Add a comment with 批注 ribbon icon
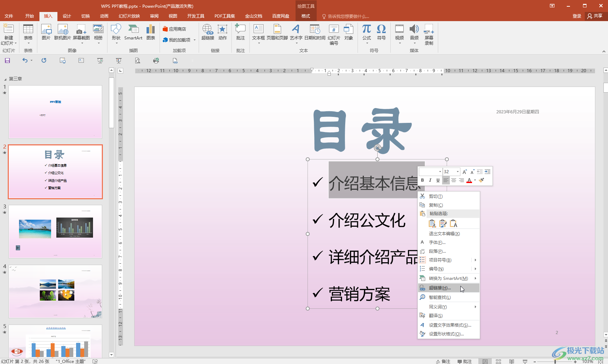 [240, 32]
